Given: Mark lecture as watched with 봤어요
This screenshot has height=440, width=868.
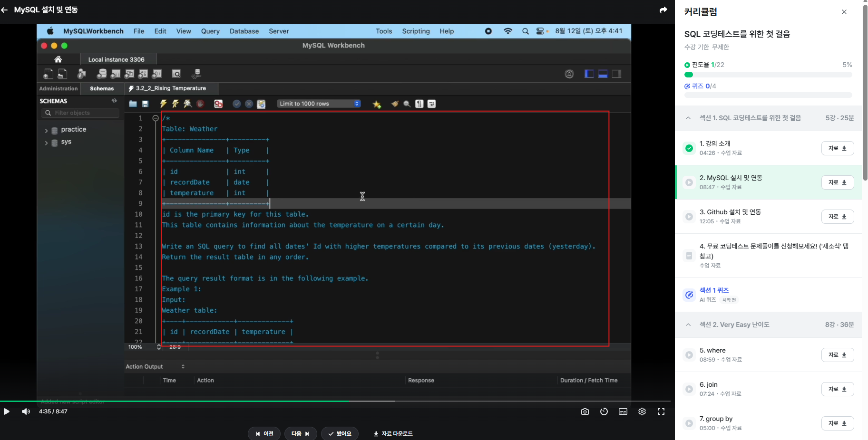Looking at the screenshot, I should (340, 434).
